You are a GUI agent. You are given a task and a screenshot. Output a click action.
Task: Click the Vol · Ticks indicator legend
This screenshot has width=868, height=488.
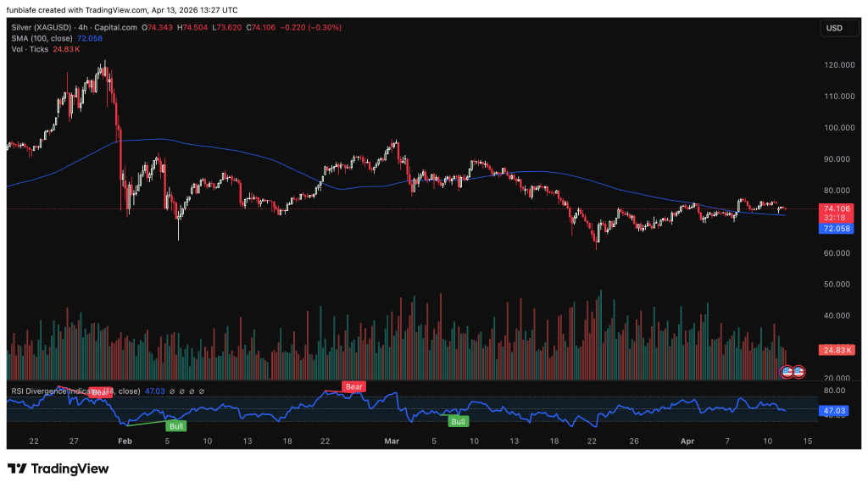pyautogui.click(x=30, y=49)
